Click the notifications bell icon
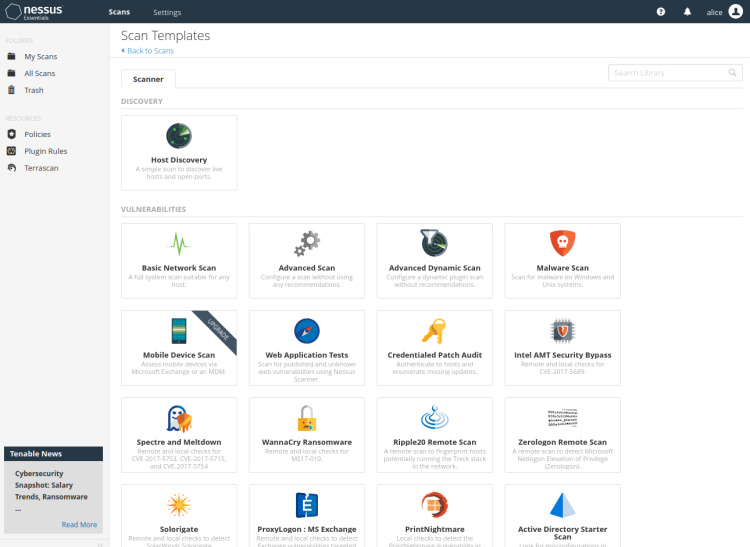 pos(687,12)
